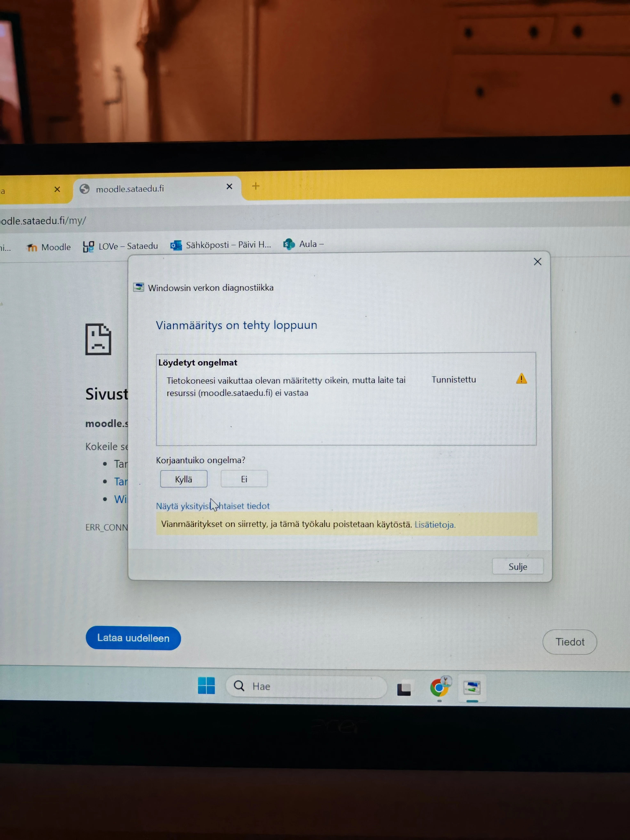Open LOVe – Sataedu bookmark
The height and width of the screenshot is (840, 630).
coord(120,246)
